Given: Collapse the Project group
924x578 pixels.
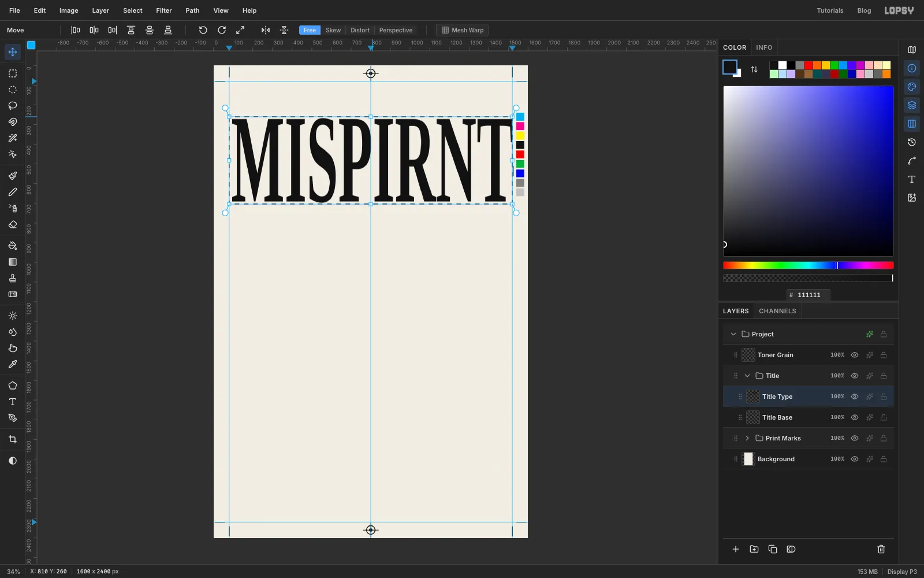Looking at the screenshot, I should click(733, 334).
